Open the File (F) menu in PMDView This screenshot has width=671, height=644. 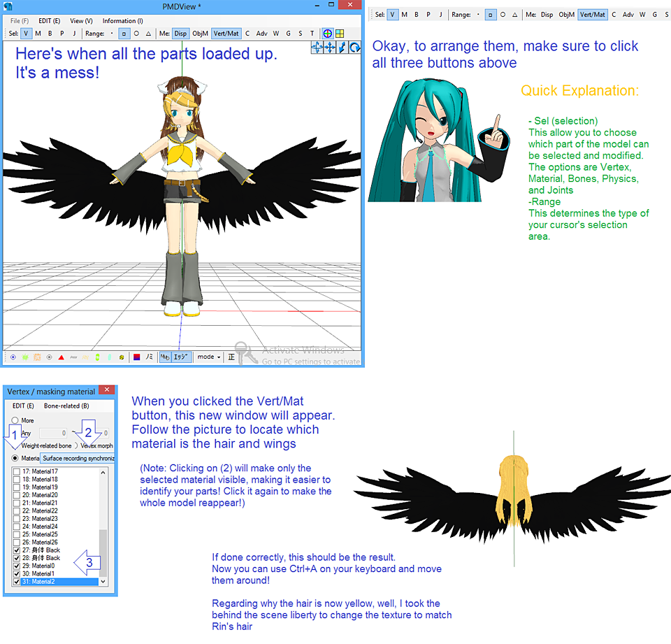tap(20, 20)
